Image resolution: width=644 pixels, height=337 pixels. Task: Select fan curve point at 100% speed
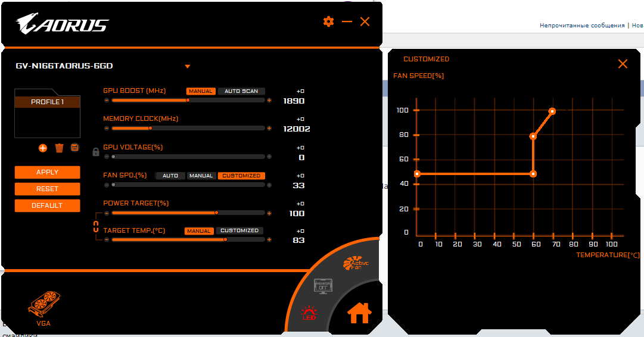552,111
